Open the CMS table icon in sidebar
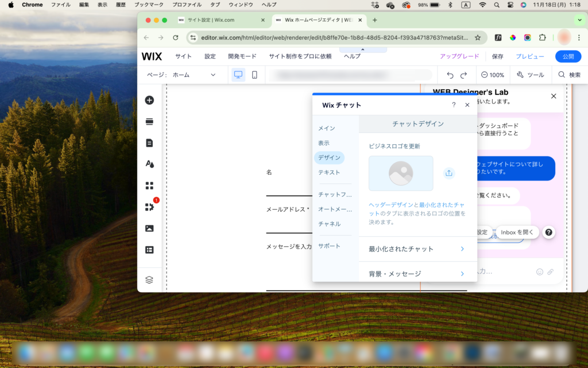 tap(149, 250)
